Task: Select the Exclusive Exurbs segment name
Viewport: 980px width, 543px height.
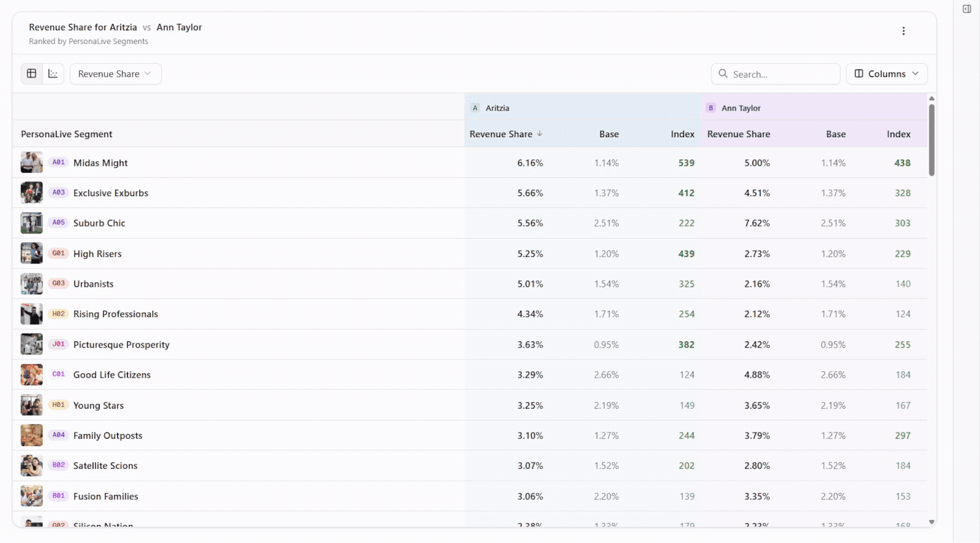Action: pyautogui.click(x=110, y=192)
